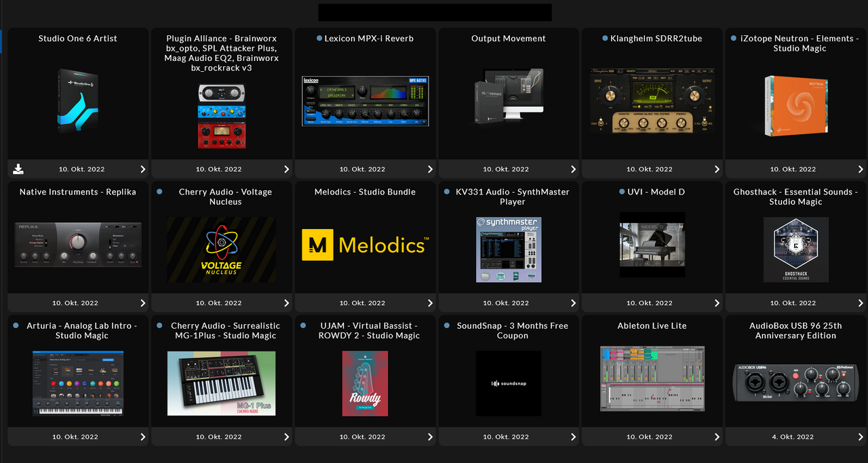Viewport: 868px width, 463px height.
Task: Click the Studio One 6 Artist title
Action: point(78,39)
